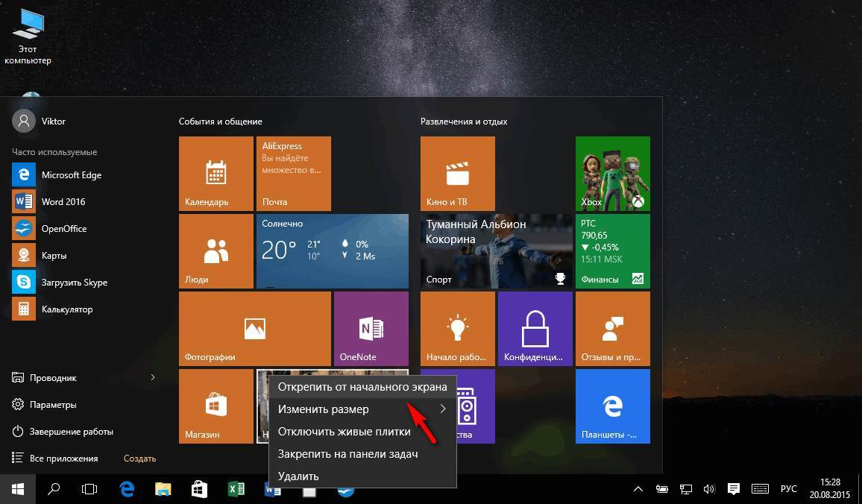The image size is (862, 504).
Task: Click Удалить in the context menu
Action: click(x=298, y=476)
